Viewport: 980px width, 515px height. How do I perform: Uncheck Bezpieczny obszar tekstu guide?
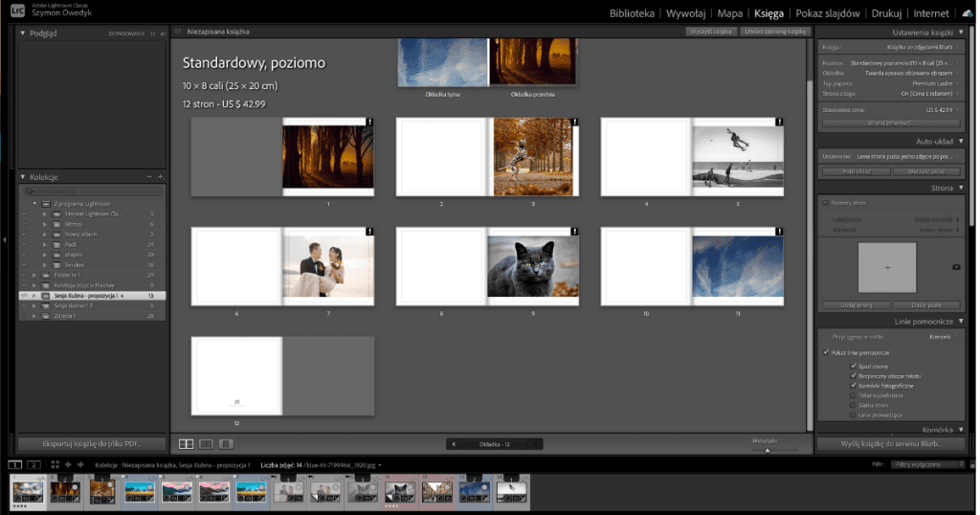coord(853,375)
